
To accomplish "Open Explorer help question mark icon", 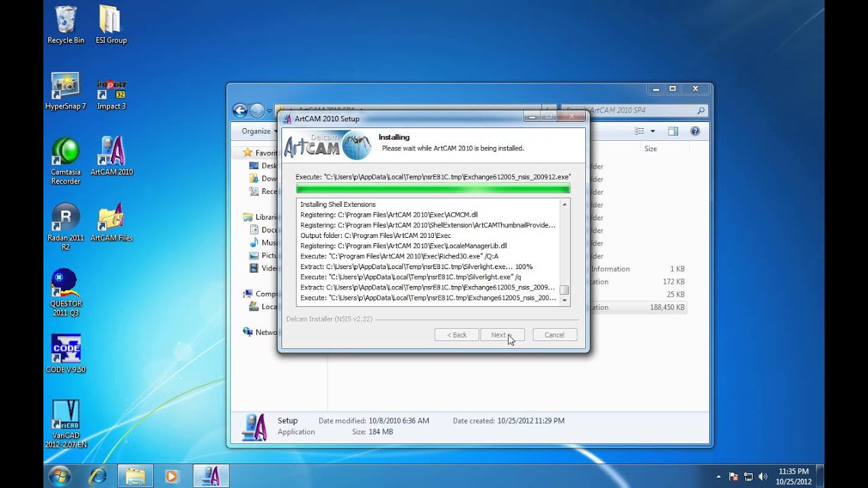I will (x=695, y=131).
